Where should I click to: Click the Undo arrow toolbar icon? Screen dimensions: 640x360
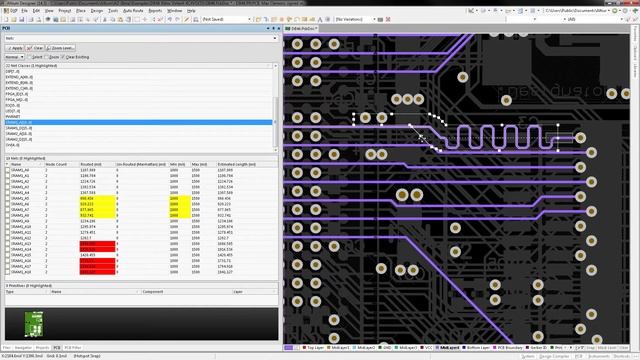[x=170, y=19]
